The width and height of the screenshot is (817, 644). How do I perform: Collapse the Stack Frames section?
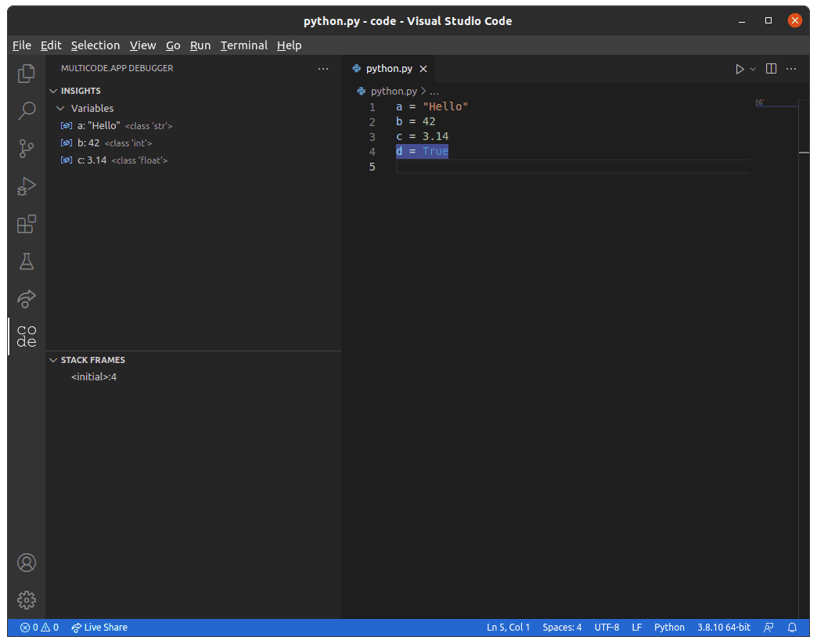click(53, 359)
